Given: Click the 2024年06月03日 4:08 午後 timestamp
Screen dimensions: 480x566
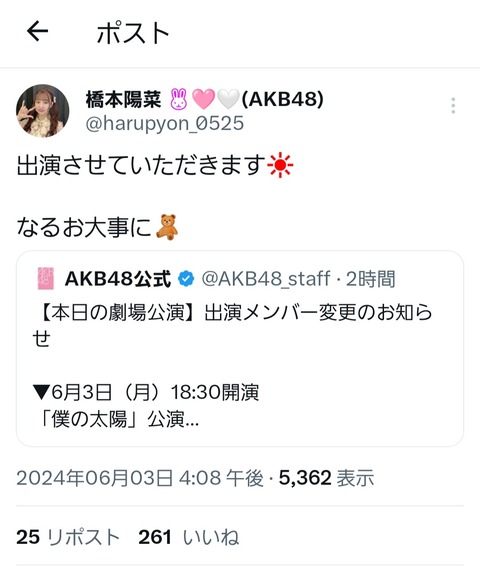Looking at the screenshot, I should pyautogui.click(x=140, y=478).
